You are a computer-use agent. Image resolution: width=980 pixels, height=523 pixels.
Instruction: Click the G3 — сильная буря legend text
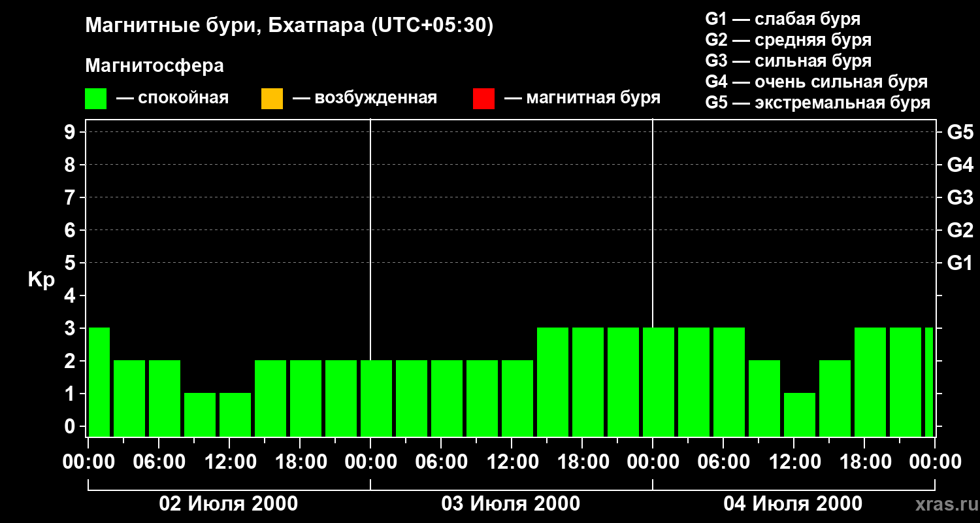click(x=789, y=61)
